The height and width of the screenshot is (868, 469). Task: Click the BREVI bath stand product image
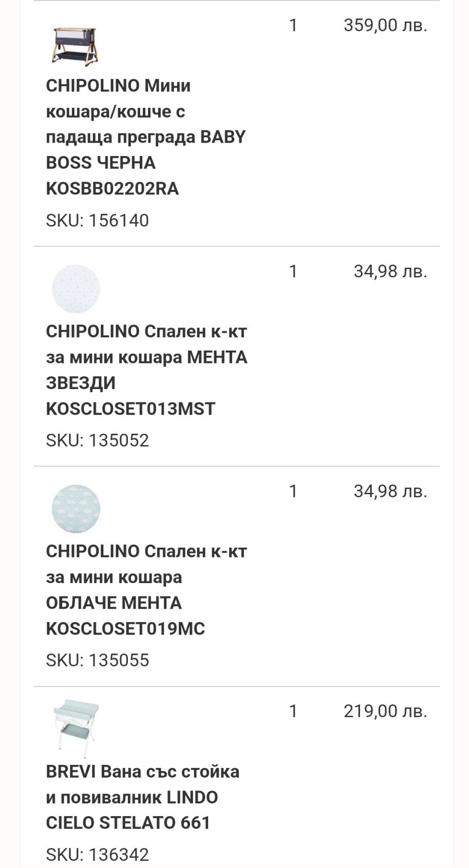click(76, 727)
